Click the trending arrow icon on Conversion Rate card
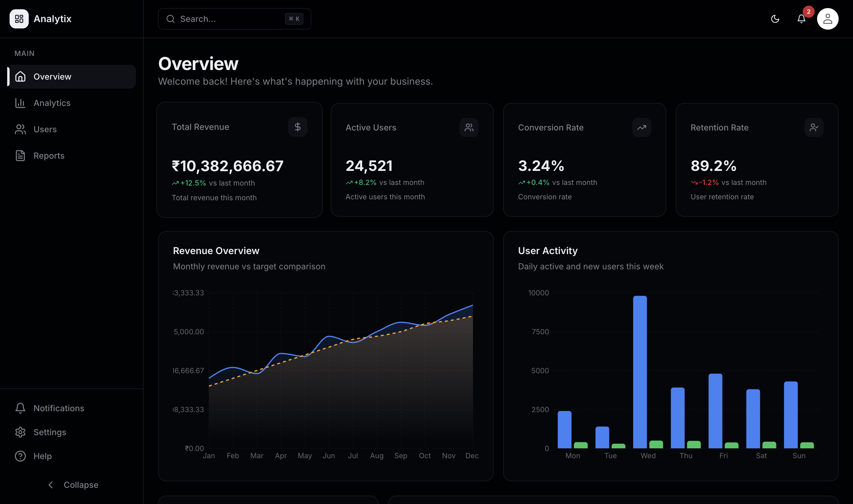This screenshot has height=504, width=853. 641,127
